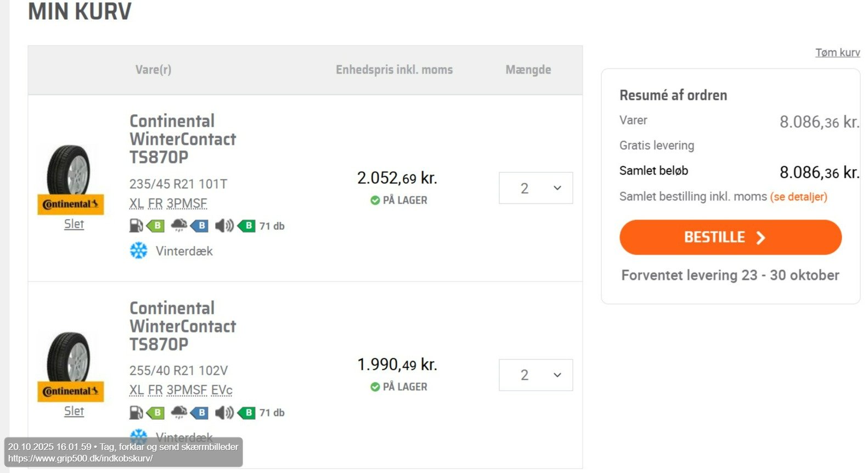Click wet grip rain icon on second tyre
This screenshot has height=473, width=868.
click(179, 412)
